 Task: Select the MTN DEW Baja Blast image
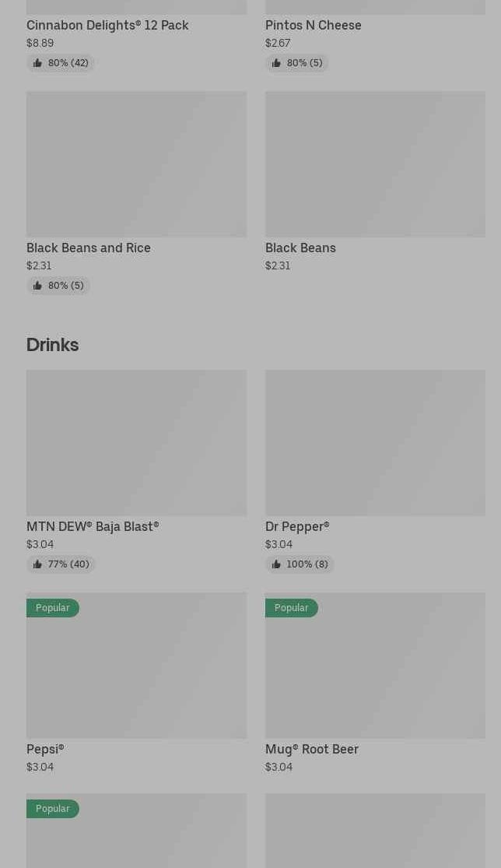136,443
